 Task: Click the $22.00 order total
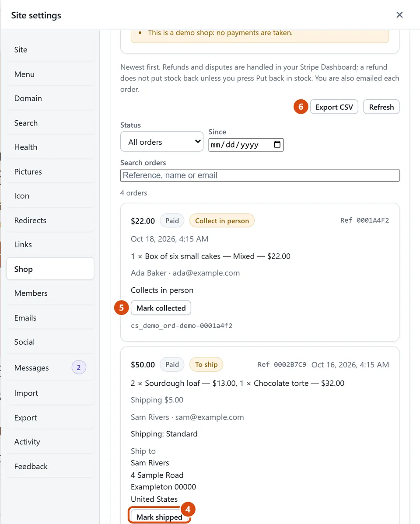(x=143, y=221)
